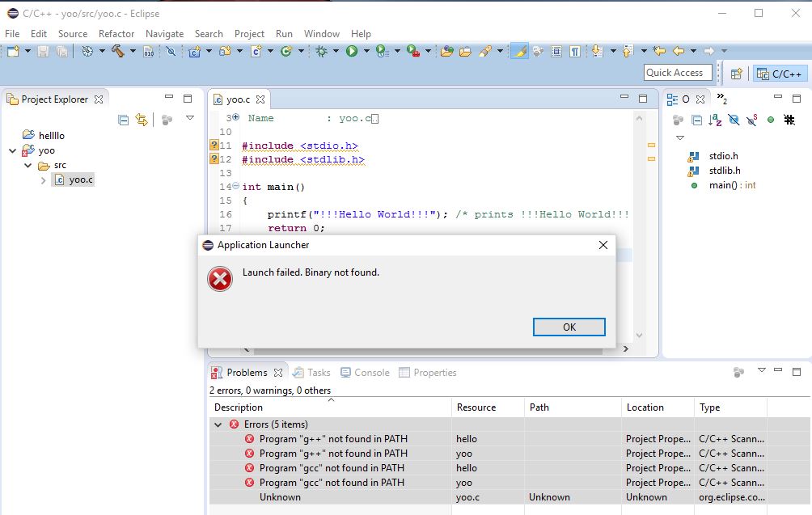
Task: Click the Search flashlight icon
Action: pyautogui.click(x=485, y=51)
